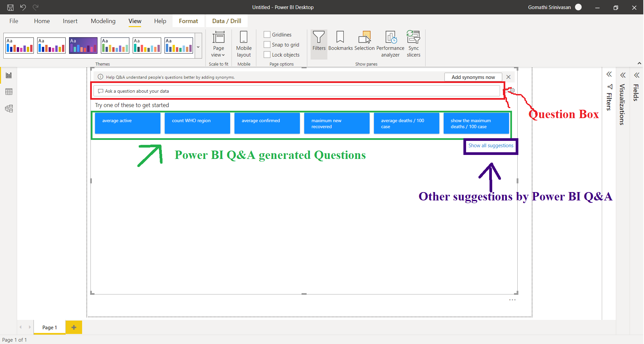This screenshot has height=344, width=644.
Task: Click Show all suggestions link
Action: point(491,146)
